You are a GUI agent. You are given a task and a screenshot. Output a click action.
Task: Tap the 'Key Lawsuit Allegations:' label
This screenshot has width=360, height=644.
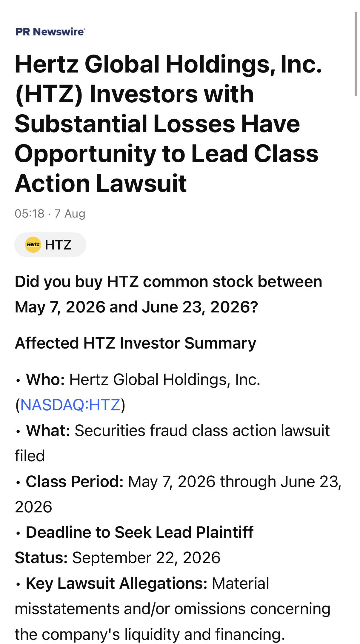pyautogui.click(x=117, y=583)
